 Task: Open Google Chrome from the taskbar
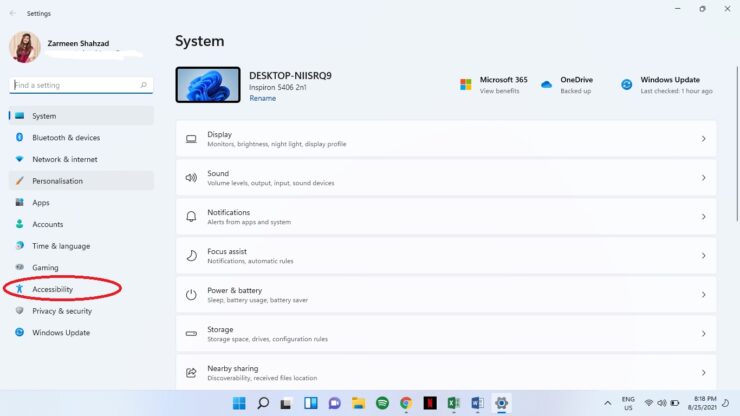[x=406, y=403]
